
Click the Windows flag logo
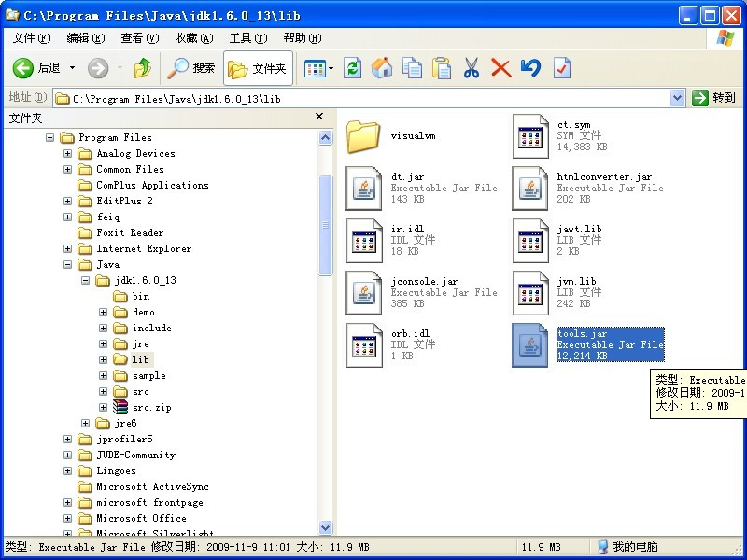tap(726, 38)
